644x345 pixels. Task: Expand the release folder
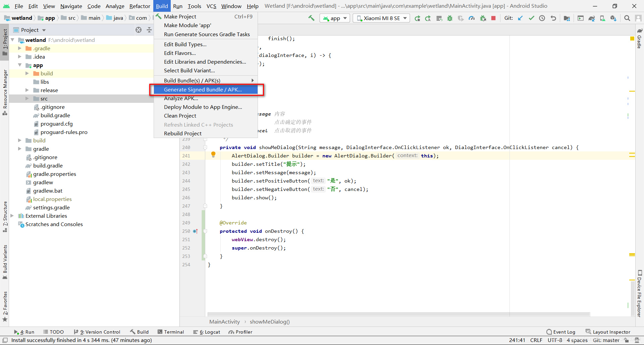pos(27,90)
